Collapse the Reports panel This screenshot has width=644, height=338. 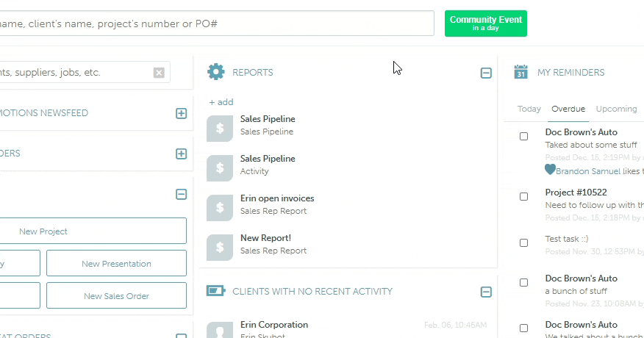tap(486, 73)
